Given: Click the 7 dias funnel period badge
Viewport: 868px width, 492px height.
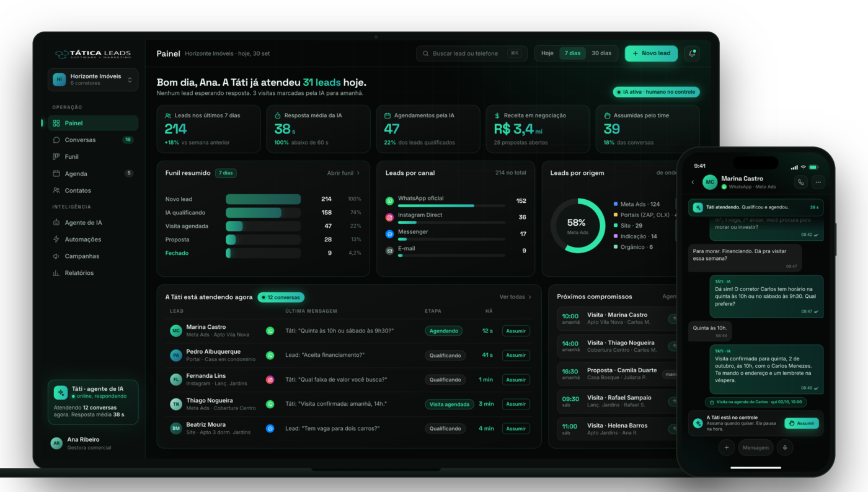Looking at the screenshot, I should tap(226, 173).
